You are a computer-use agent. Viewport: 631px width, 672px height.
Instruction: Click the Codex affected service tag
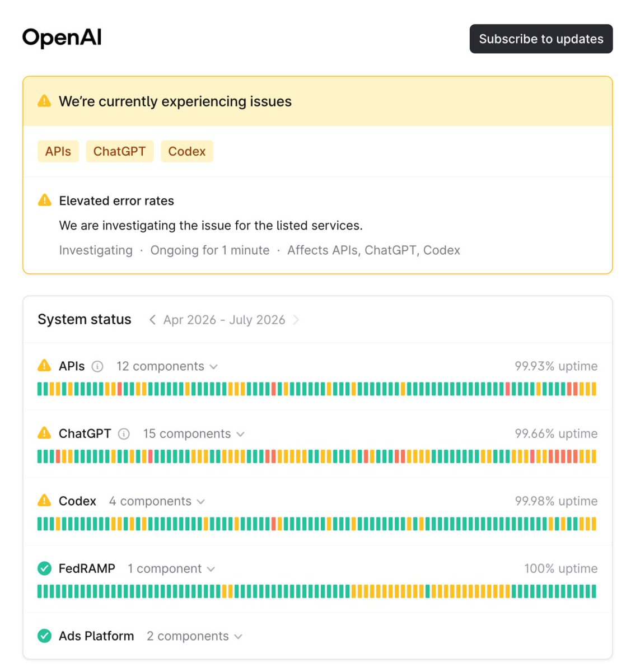187,151
